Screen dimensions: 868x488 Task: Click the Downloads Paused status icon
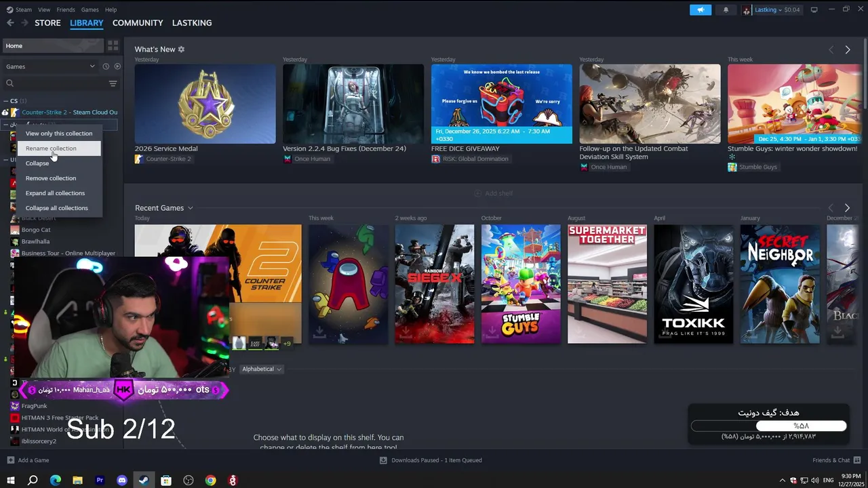(x=383, y=460)
